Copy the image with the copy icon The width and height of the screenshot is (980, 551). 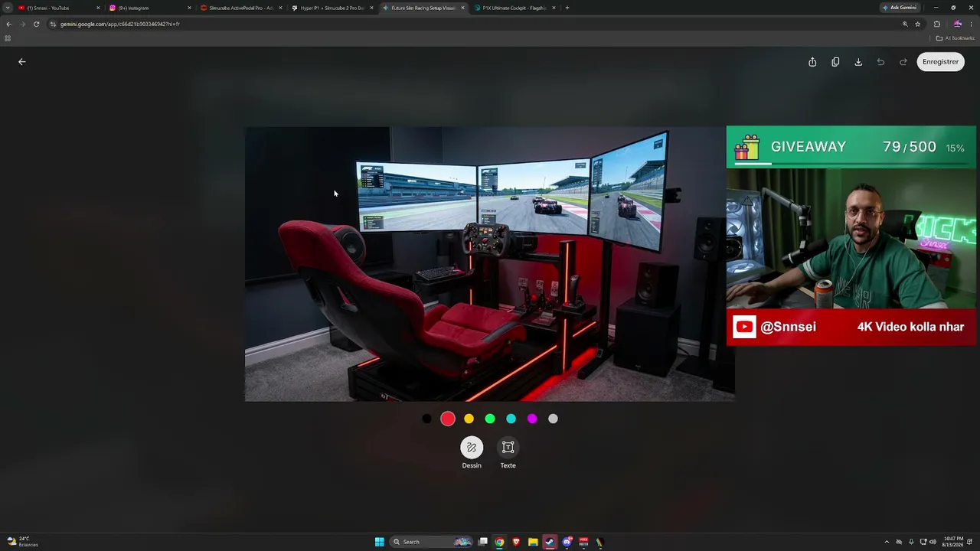(835, 62)
